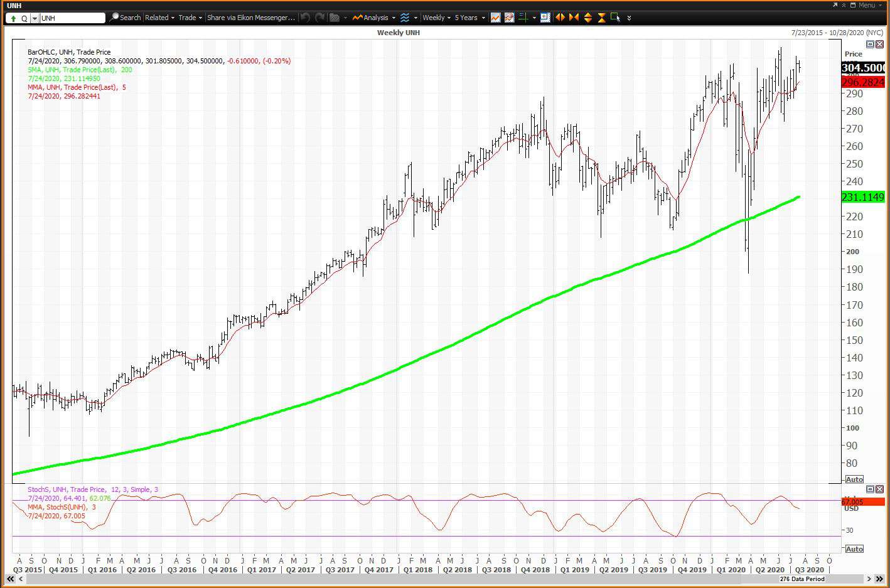The width and height of the screenshot is (890, 588).
Task: Click the compress horizontally orange arrows icon
Action: pyautogui.click(x=574, y=18)
